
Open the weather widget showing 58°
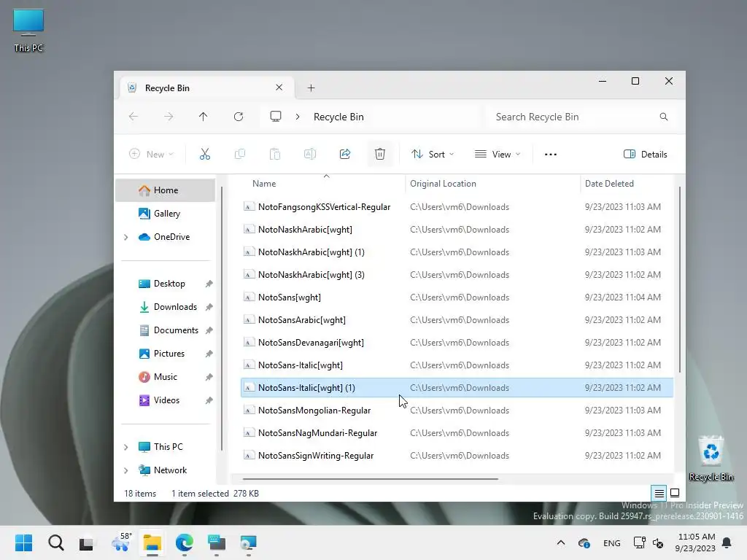click(x=121, y=542)
